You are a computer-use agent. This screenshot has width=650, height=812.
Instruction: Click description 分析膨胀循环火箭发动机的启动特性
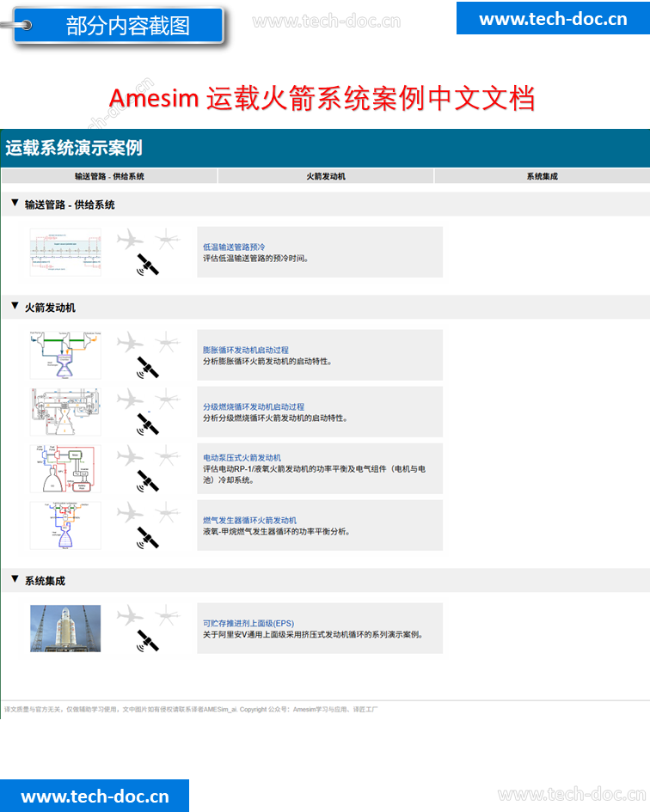(x=267, y=361)
